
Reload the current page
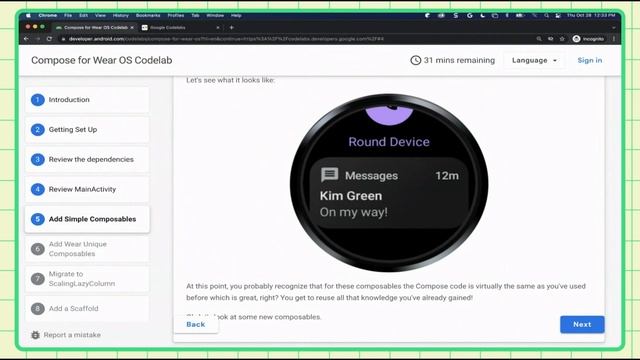(x=49, y=39)
